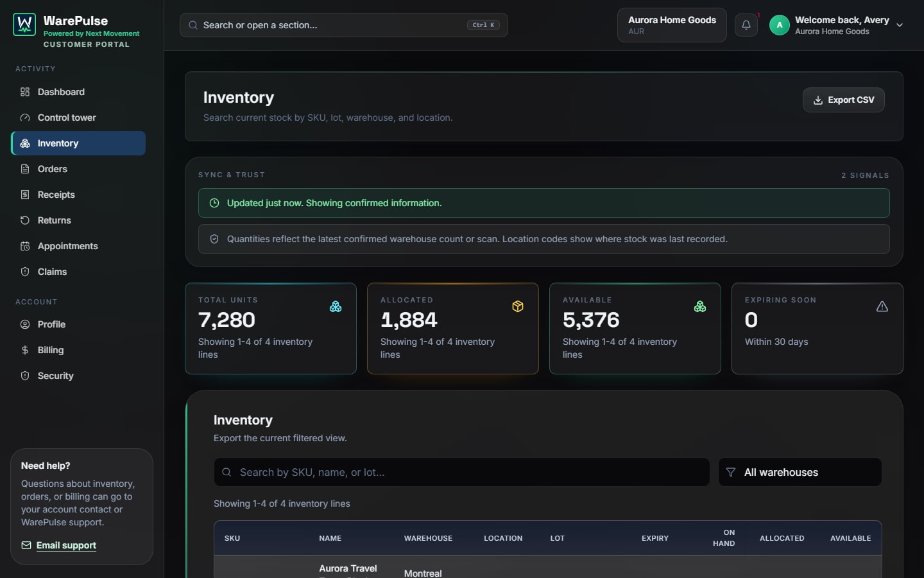Image resolution: width=924 pixels, height=578 pixels.
Task: Open the All warehouses filter dropdown
Action: click(x=800, y=472)
